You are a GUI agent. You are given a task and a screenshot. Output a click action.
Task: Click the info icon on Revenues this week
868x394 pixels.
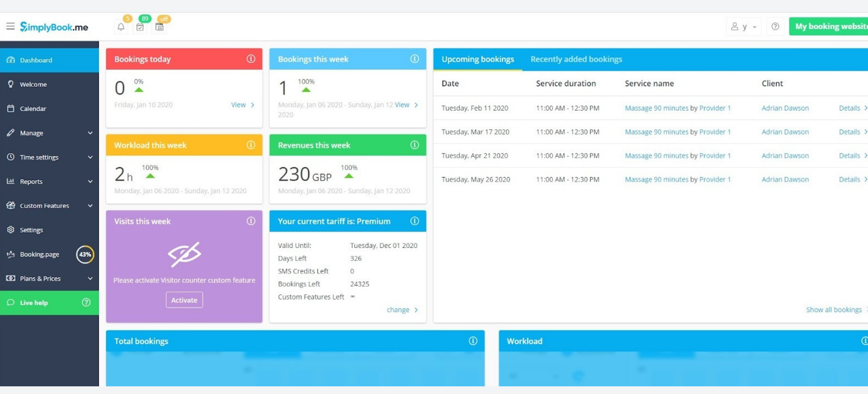pos(415,145)
